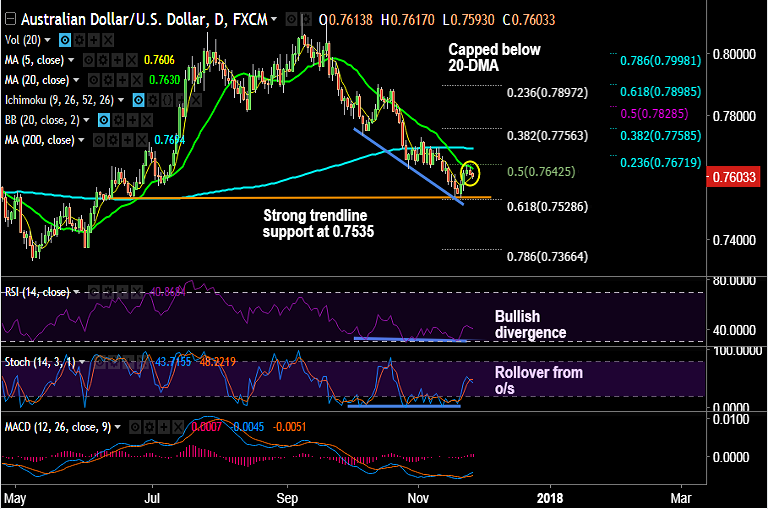
Task: Click plus icon next to MA (20, close)
Action: point(122,80)
